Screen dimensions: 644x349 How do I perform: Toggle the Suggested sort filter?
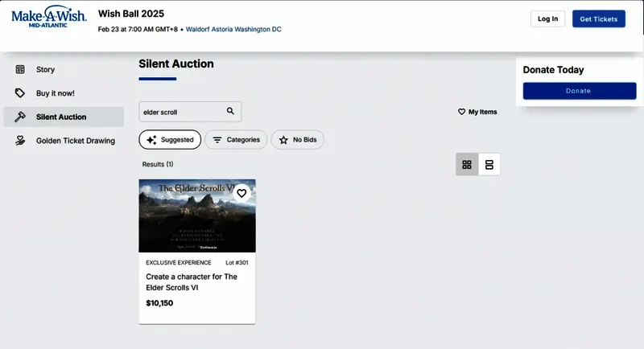coord(170,140)
